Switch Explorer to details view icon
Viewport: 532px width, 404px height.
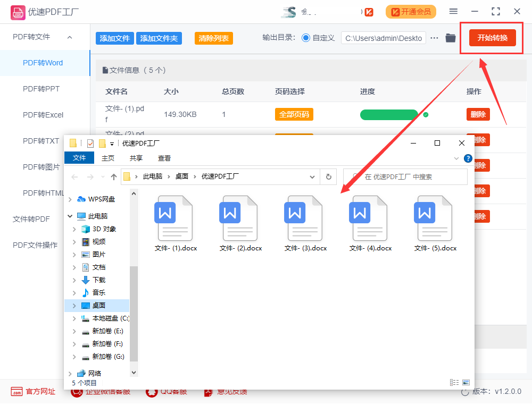(454, 382)
